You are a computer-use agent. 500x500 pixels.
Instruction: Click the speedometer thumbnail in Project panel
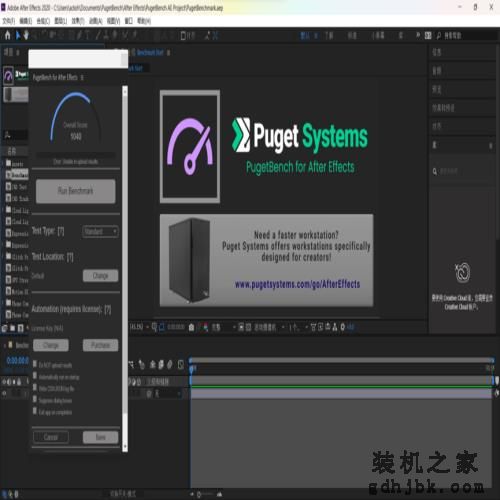tap(8, 75)
